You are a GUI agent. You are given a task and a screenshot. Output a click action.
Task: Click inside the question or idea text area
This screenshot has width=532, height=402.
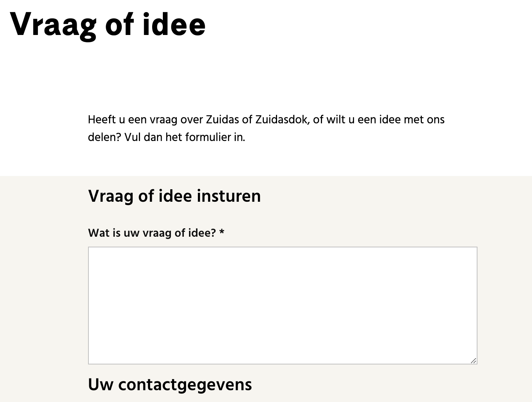tap(283, 305)
